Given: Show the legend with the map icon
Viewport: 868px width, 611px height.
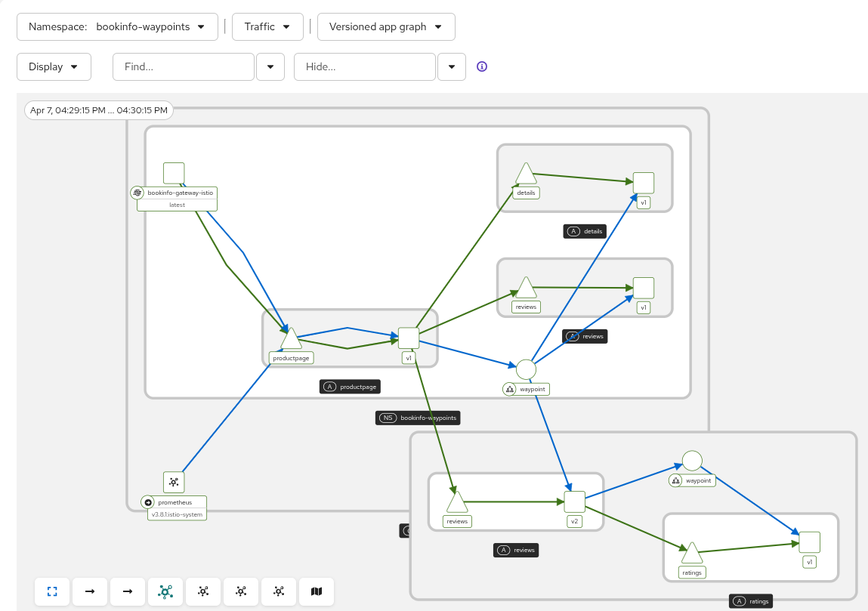Looking at the screenshot, I should (317, 591).
